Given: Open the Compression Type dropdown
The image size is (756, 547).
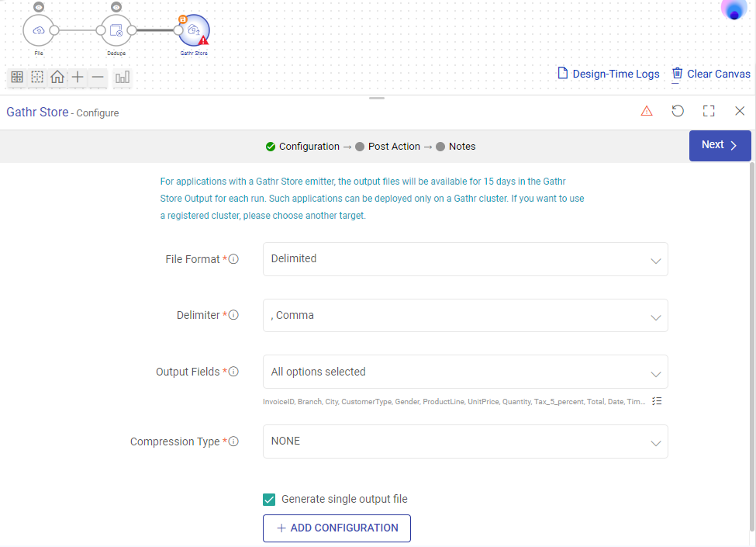Looking at the screenshot, I should tap(465, 441).
